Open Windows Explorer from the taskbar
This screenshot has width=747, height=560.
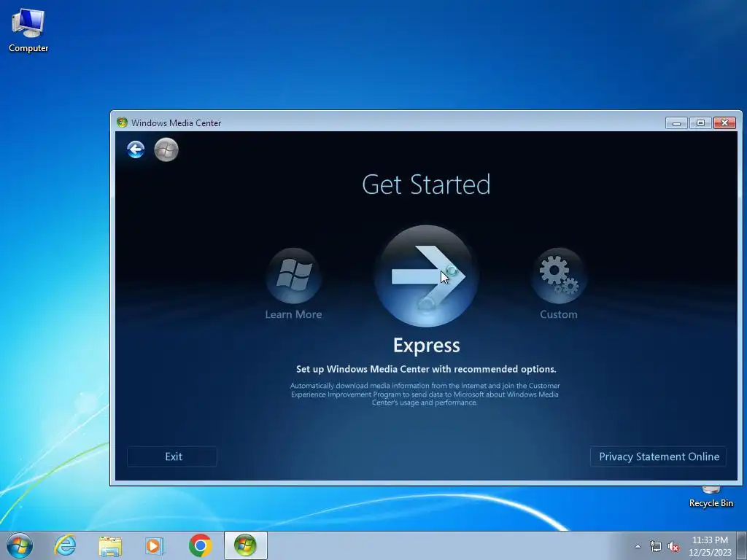tap(110, 545)
